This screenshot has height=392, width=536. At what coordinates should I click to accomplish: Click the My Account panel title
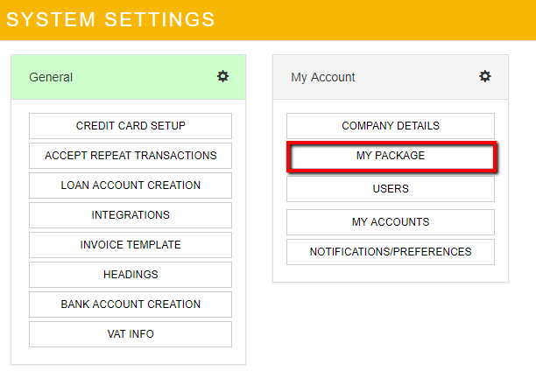pos(323,77)
